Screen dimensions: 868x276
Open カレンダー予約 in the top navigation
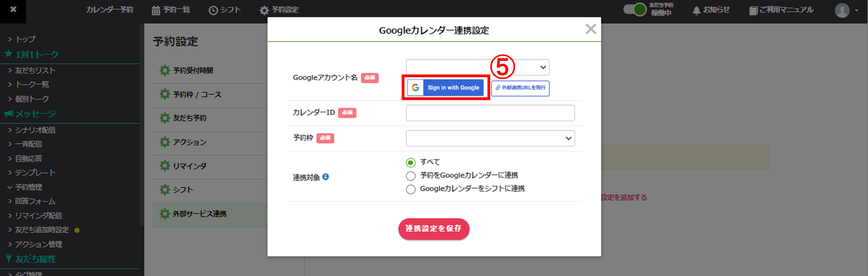point(109,10)
